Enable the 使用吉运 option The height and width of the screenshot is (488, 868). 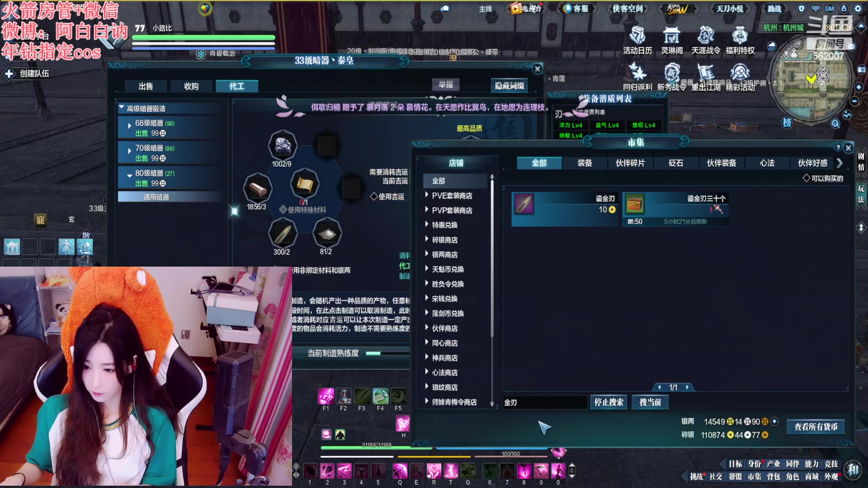pos(374,197)
